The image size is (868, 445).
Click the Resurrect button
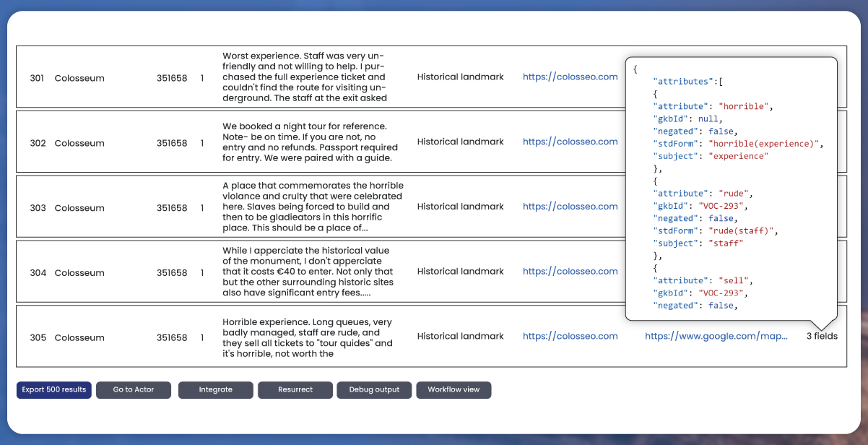(295, 390)
